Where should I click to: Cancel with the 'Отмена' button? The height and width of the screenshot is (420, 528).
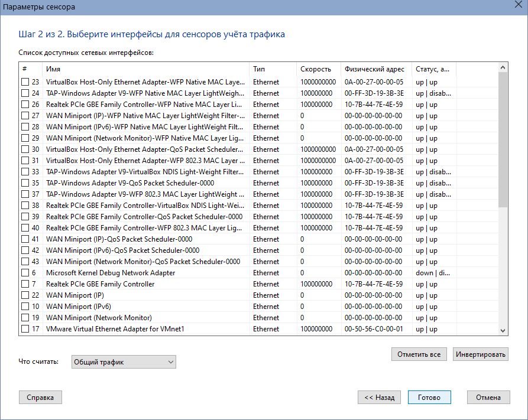tap(488, 398)
